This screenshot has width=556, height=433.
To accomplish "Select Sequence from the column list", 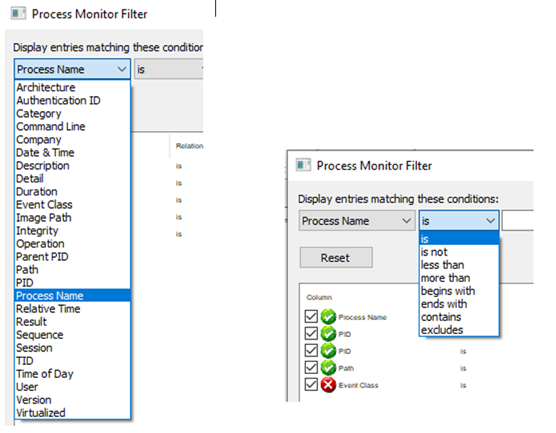I will [72, 335].
